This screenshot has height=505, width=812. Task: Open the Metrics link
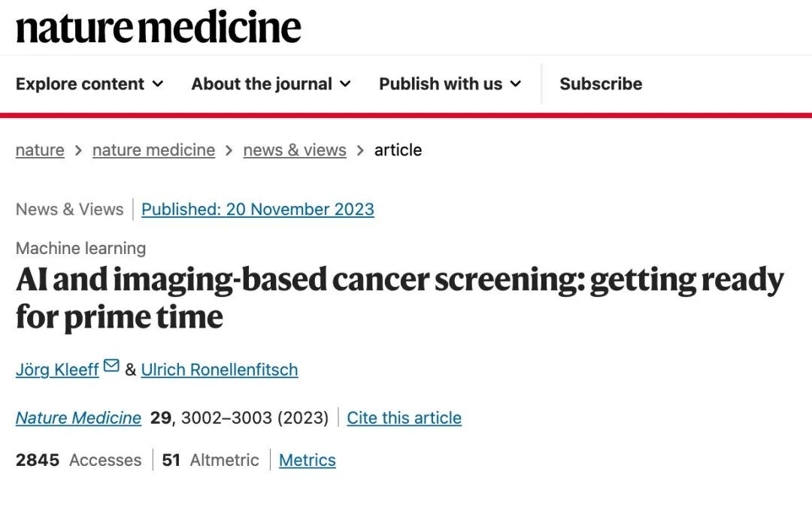point(308,460)
